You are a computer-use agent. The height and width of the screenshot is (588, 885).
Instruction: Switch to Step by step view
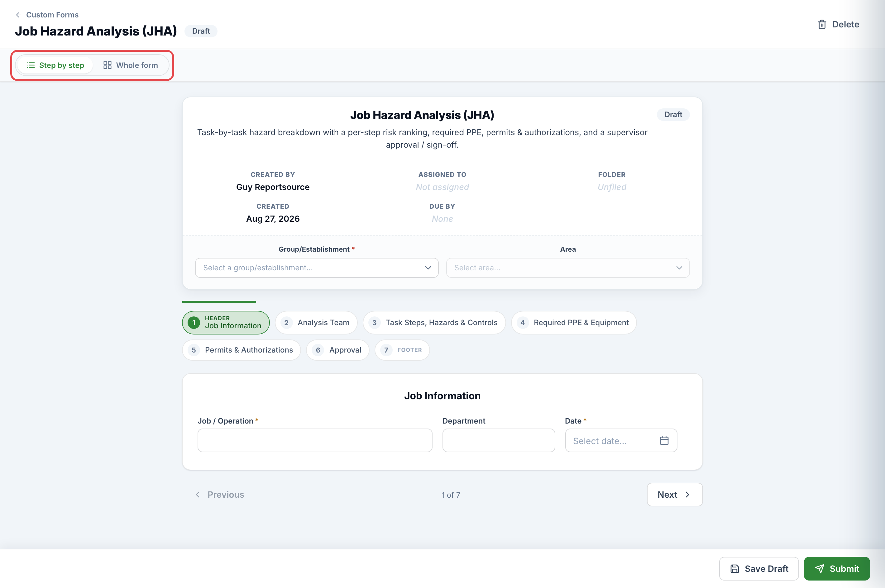click(x=55, y=65)
